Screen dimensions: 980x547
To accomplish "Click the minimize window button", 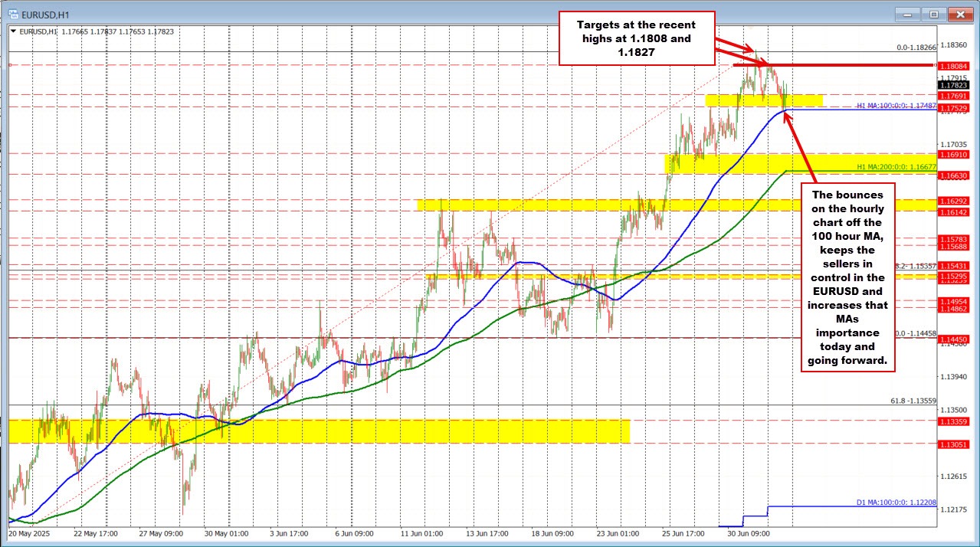I will [906, 14].
